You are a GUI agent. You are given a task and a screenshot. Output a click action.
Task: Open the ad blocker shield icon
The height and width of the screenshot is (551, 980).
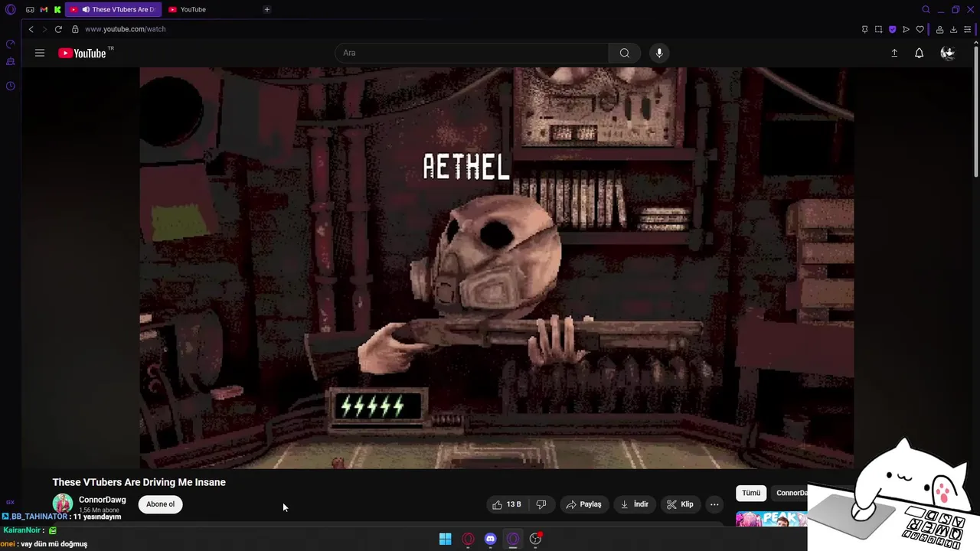tap(892, 29)
